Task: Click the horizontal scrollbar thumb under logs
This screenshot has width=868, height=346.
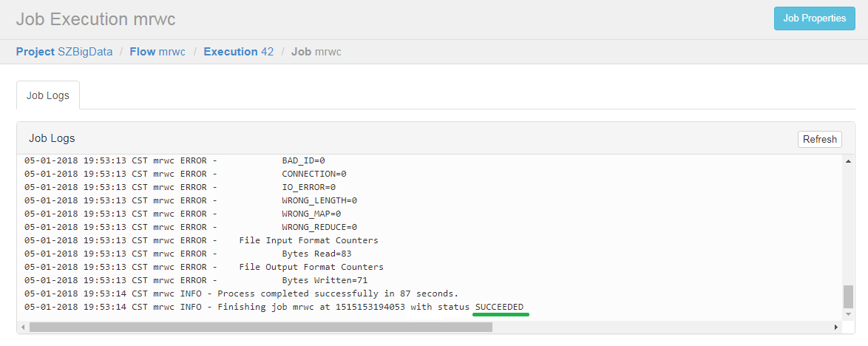Action: point(261,328)
